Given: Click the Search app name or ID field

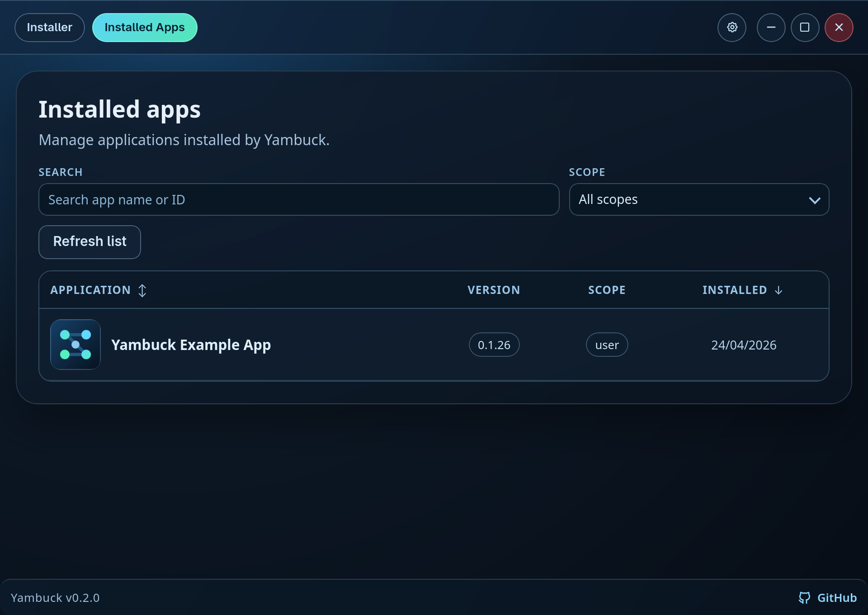Looking at the screenshot, I should point(299,199).
